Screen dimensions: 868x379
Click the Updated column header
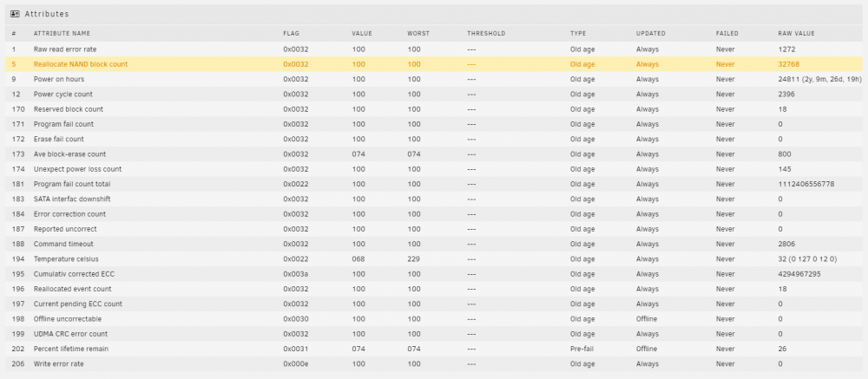650,34
